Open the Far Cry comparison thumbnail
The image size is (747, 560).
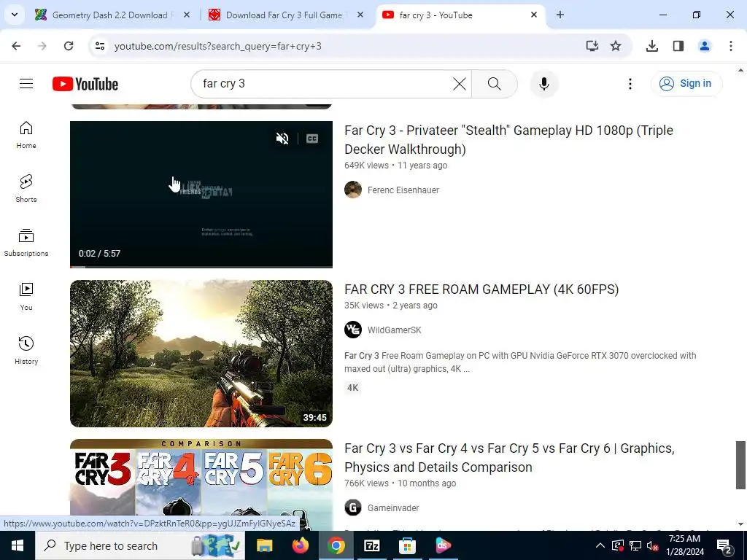(201, 485)
